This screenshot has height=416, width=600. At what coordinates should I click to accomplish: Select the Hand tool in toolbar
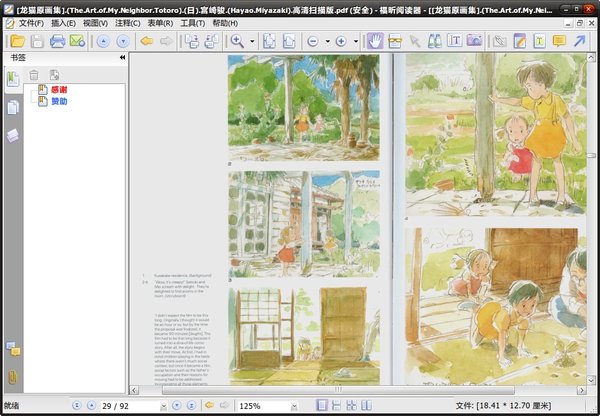click(x=375, y=41)
